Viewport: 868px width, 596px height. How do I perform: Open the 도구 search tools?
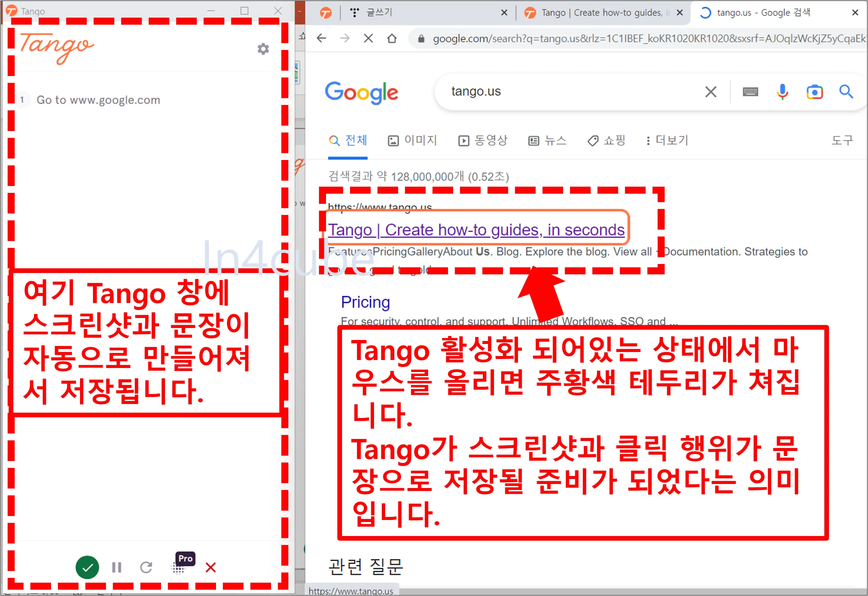842,140
